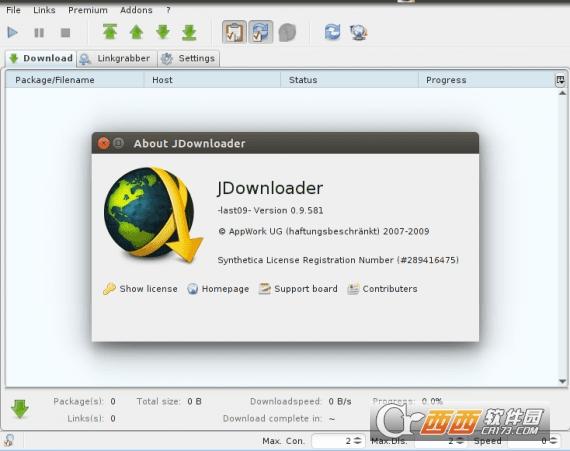Toggle clipboard monitoring icon
This screenshot has height=451, width=570.
pos(234,32)
